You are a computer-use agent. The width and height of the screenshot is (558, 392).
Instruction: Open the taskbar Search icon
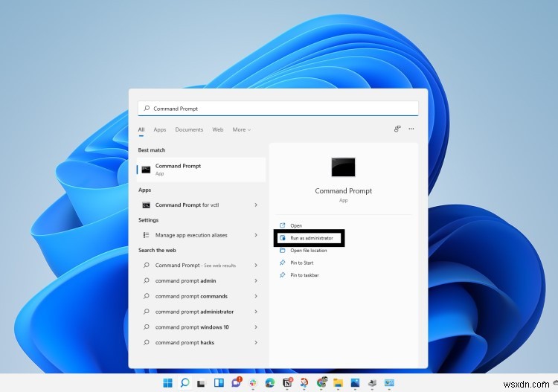point(185,383)
